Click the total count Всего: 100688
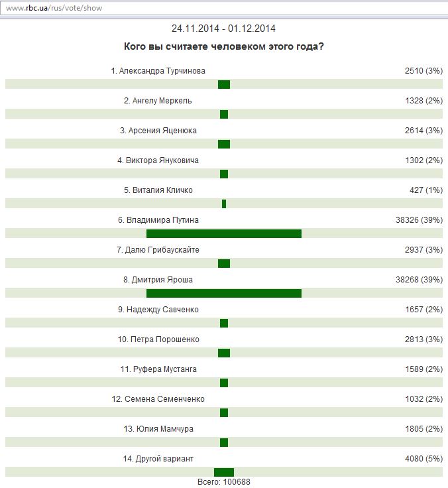448x488 pixels. coord(224,482)
